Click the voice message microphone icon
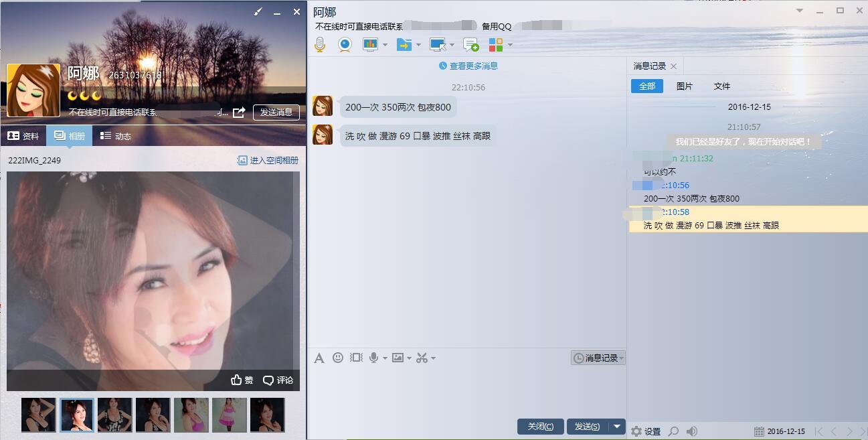The height and width of the screenshot is (440, 868). coord(374,358)
